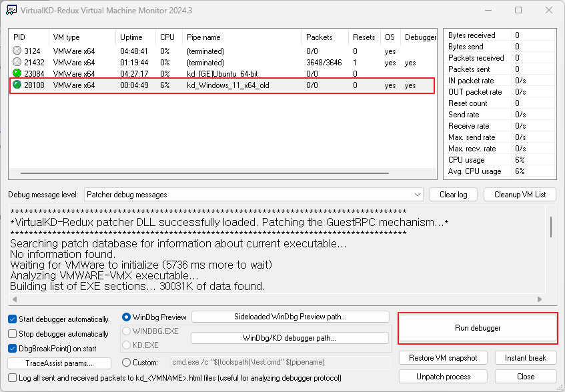The width and height of the screenshot is (565, 392).
Task: Click the VM list horizontal scrollbar
Action: point(204,173)
